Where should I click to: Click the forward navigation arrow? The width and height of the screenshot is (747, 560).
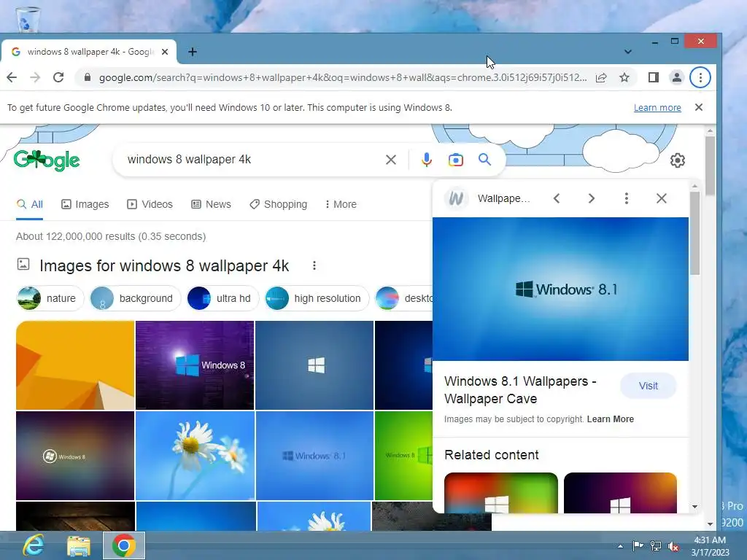click(x=35, y=77)
